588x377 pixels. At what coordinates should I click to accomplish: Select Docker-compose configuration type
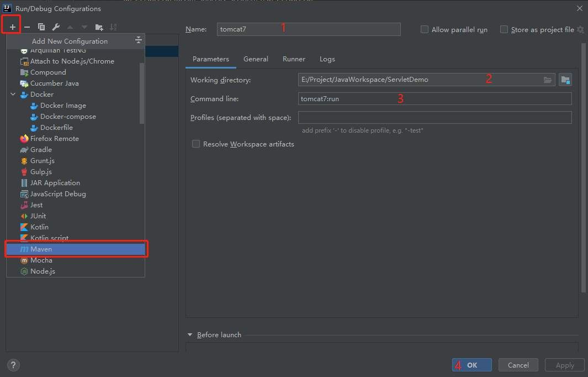[x=76, y=117]
